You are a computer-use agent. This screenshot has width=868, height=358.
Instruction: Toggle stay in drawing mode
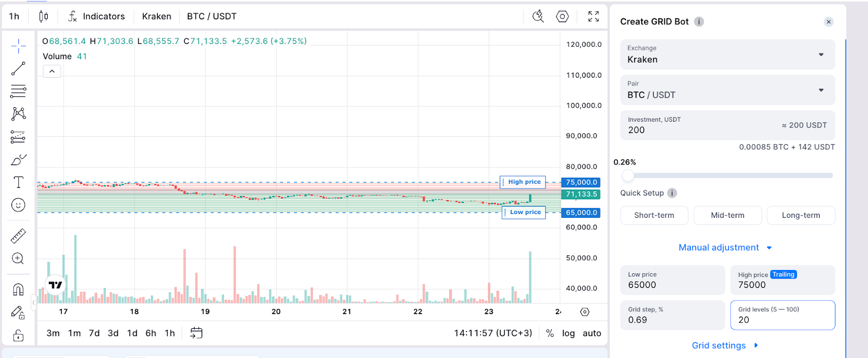18,312
